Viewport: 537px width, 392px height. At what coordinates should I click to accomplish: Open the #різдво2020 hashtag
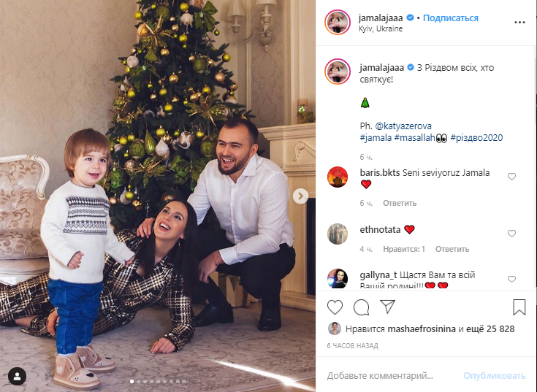(x=476, y=138)
